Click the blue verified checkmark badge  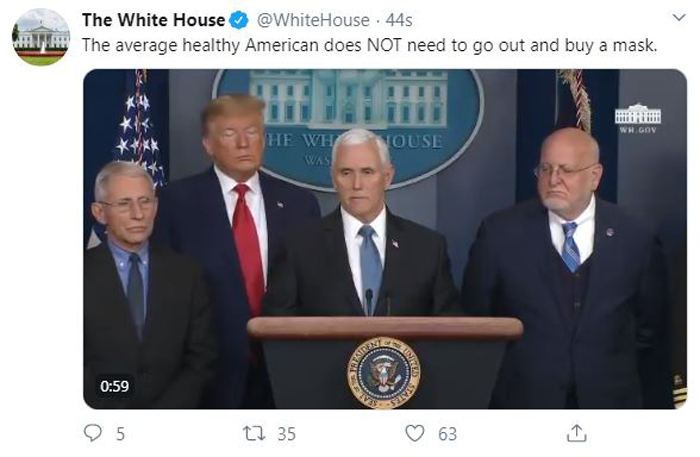click(x=239, y=20)
